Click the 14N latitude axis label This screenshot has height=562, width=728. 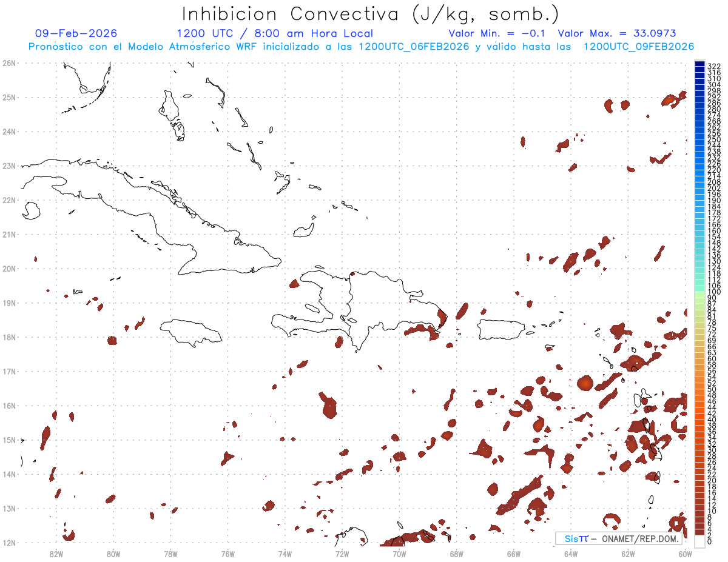(9, 474)
